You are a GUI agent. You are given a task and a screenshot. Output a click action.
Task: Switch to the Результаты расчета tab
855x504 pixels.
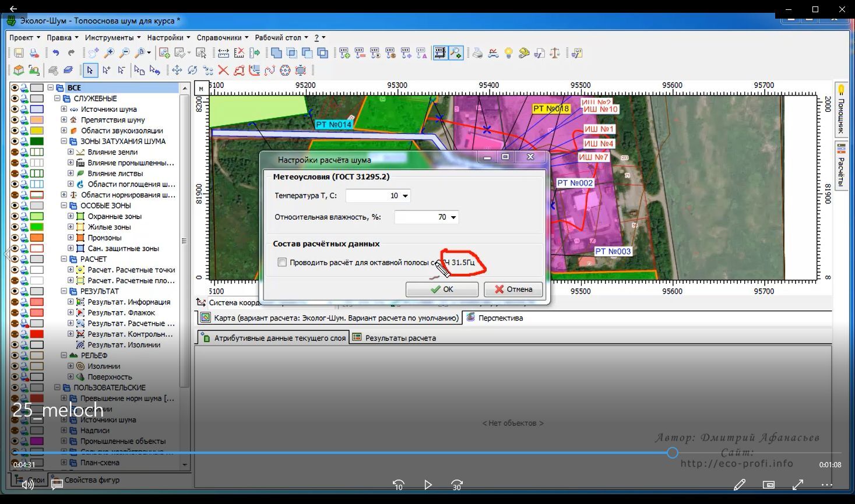tap(400, 338)
